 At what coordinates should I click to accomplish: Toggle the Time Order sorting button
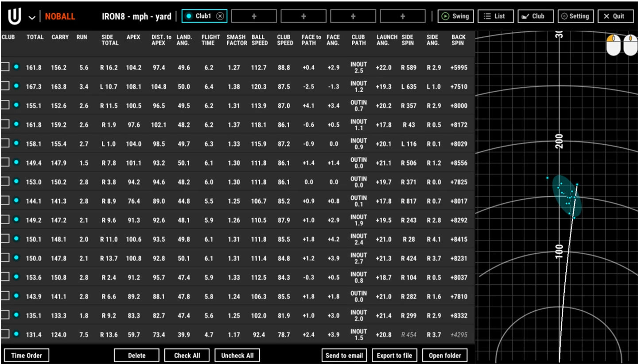tap(27, 355)
